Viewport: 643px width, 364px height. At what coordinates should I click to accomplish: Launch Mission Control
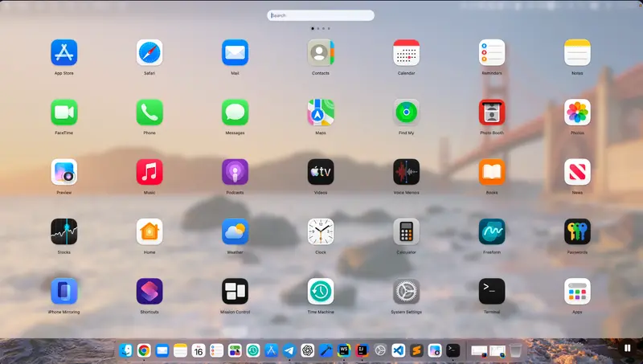coord(235,292)
